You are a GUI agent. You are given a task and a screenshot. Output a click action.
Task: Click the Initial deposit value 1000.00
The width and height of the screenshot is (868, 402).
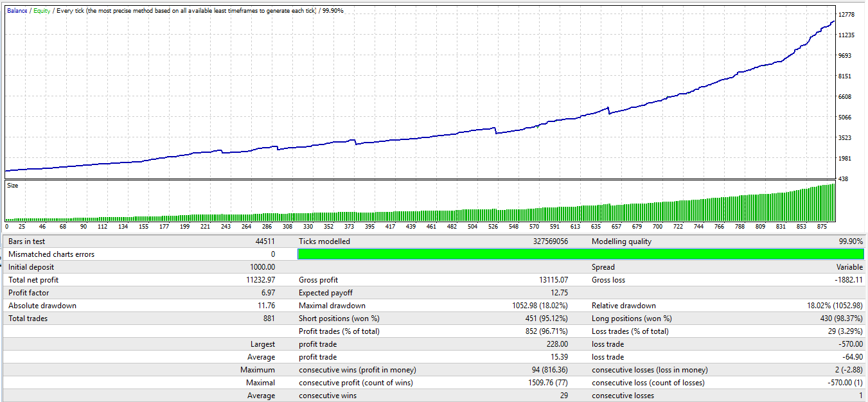click(x=262, y=267)
